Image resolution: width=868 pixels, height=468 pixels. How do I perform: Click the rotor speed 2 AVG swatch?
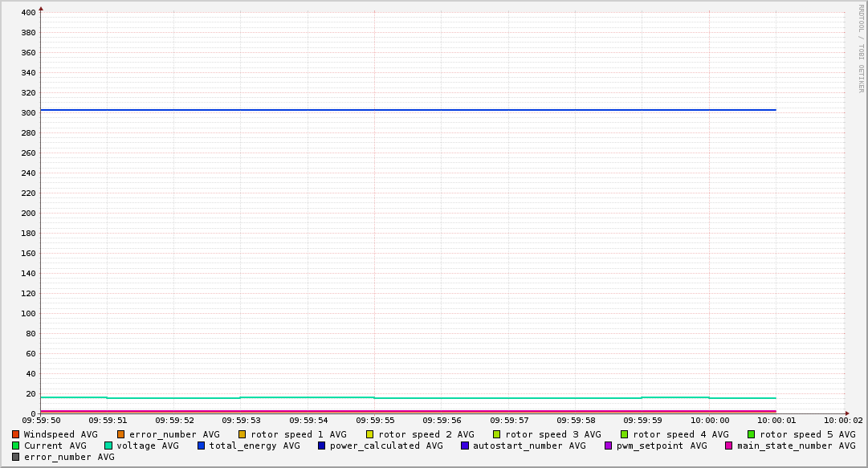[370, 434]
